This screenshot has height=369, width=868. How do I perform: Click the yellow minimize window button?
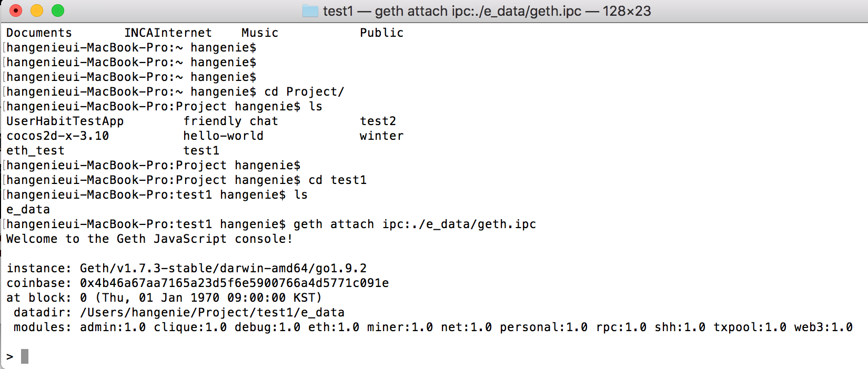coord(37,11)
